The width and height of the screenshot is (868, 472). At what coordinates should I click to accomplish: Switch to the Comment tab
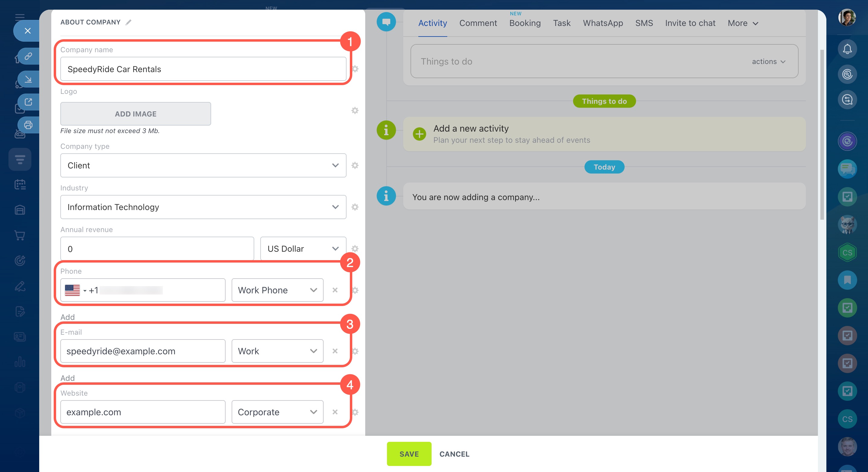coord(477,23)
